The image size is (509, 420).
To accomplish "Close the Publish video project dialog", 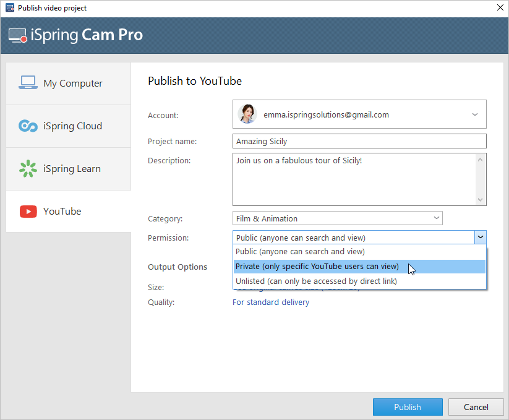I will [x=500, y=8].
